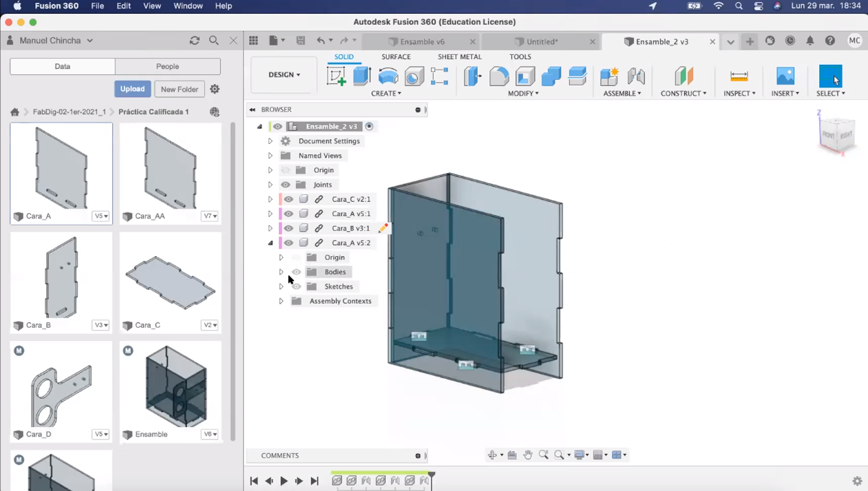Click the Select tool icon
868x491 pixels.
[x=830, y=76]
